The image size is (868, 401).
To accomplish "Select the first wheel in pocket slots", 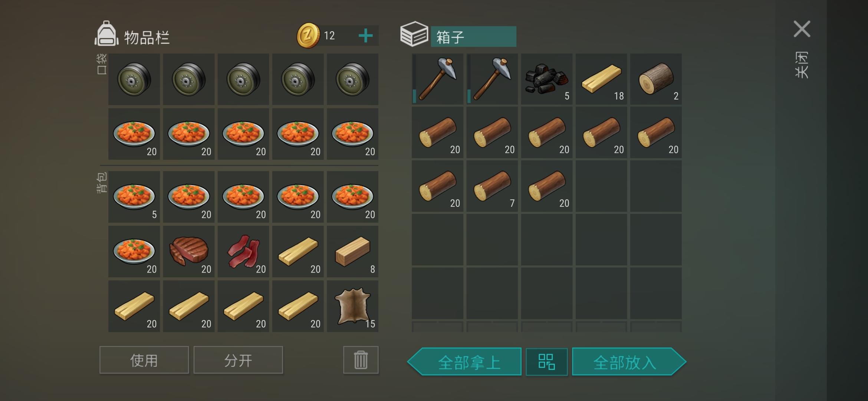I will coord(134,79).
